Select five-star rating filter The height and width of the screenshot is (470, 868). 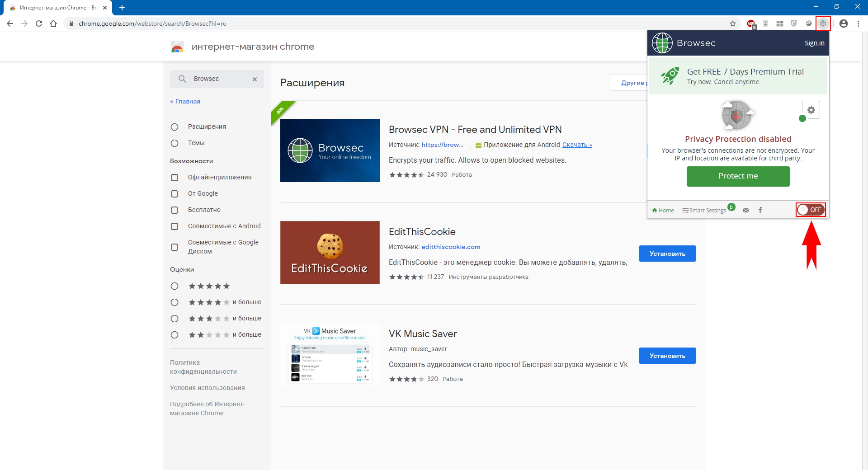click(175, 286)
